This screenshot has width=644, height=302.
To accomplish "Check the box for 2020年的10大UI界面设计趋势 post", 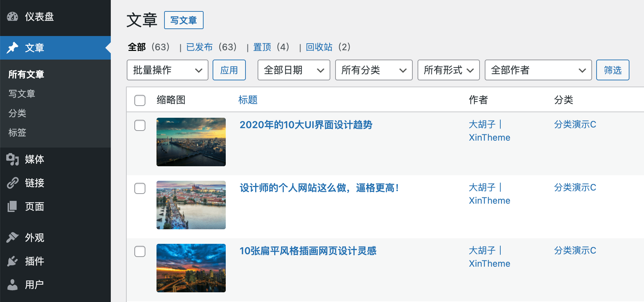I will [x=140, y=125].
